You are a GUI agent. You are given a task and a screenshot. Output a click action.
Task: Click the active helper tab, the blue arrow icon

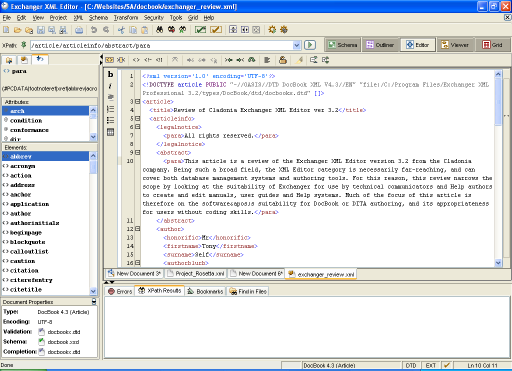40,59
